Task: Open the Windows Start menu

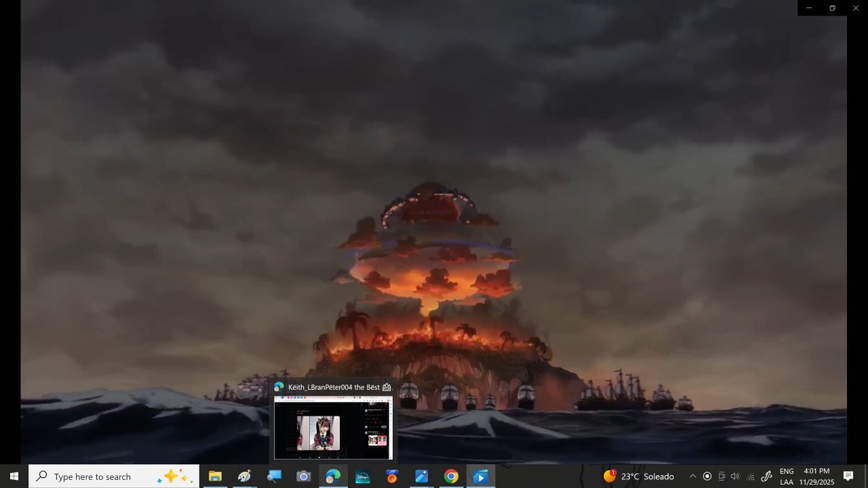Action: pos(14,476)
